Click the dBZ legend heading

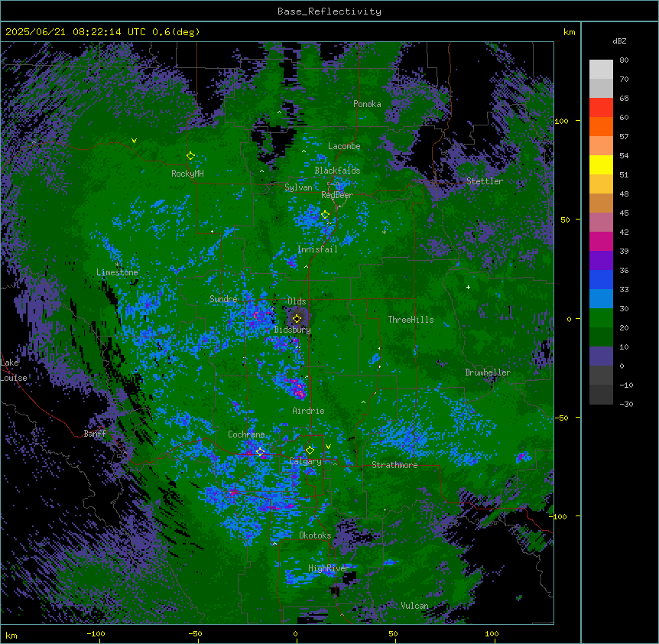(x=619, y=41)
